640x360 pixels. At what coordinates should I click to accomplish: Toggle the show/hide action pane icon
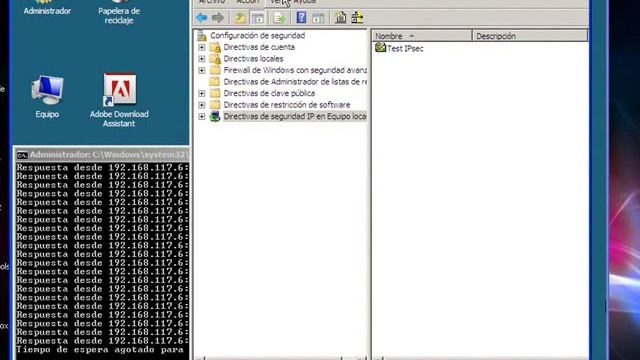(318, 18)
